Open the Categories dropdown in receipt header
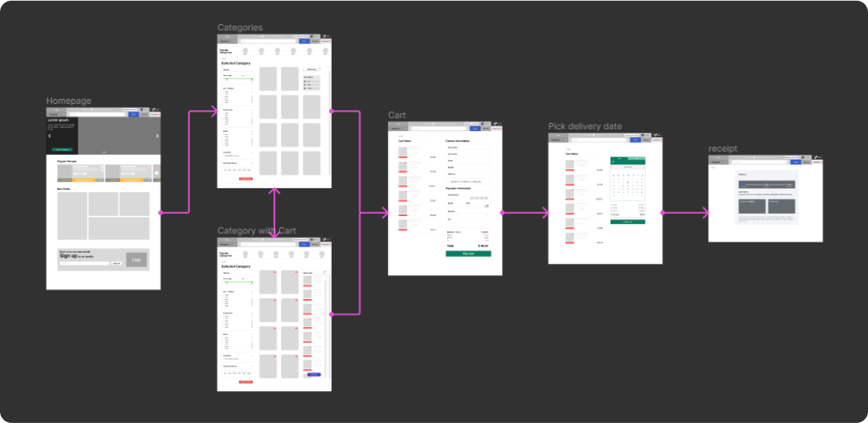The height and width of the screenshot is (423, 868). click(x=717, y=162)
